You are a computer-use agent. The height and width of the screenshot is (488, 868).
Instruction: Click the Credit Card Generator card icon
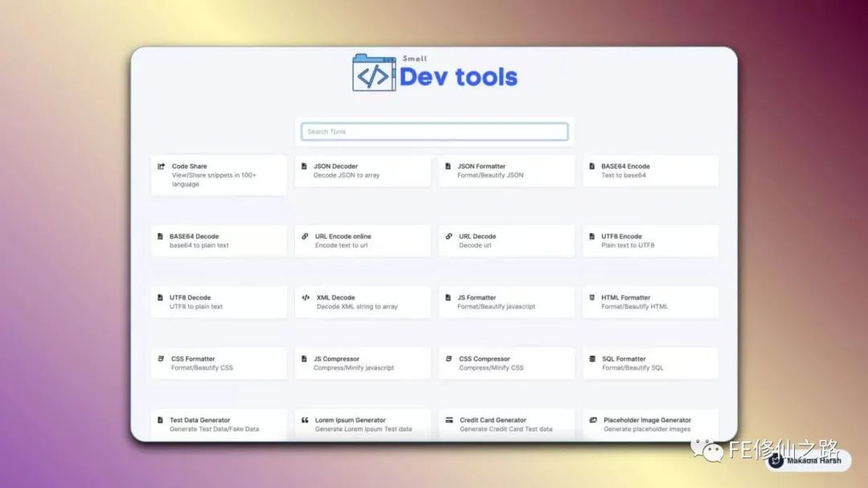pyautogui.click(x=448, y=420)
